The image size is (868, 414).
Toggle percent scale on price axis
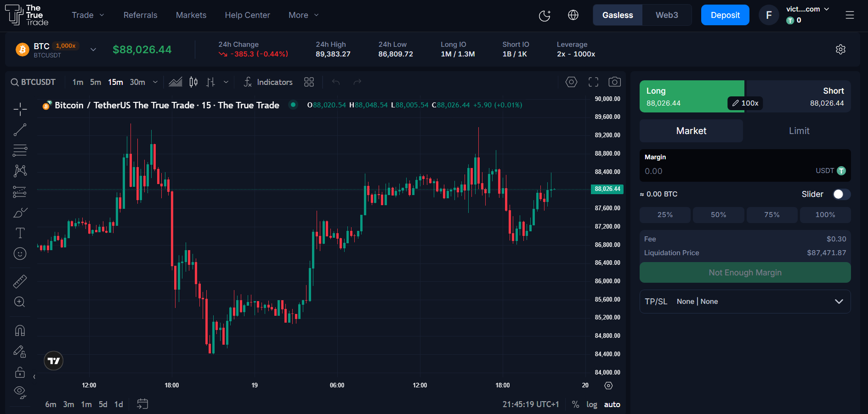pyautogui.click(x=575, y=404)
